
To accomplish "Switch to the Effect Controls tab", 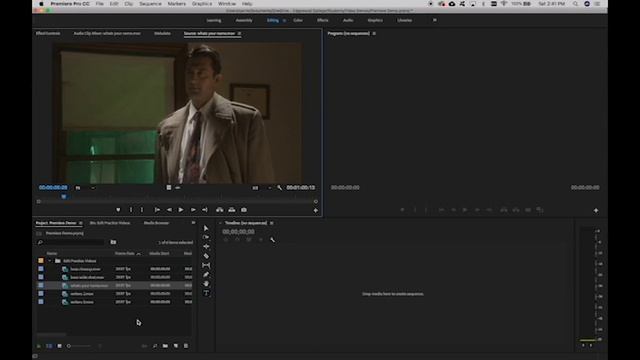I will [x=48, y=33].
